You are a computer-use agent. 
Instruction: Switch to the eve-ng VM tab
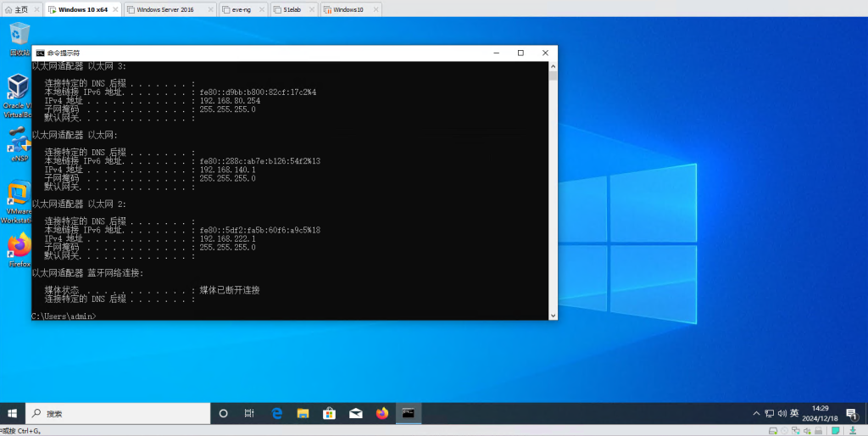(x=242, y=9)
